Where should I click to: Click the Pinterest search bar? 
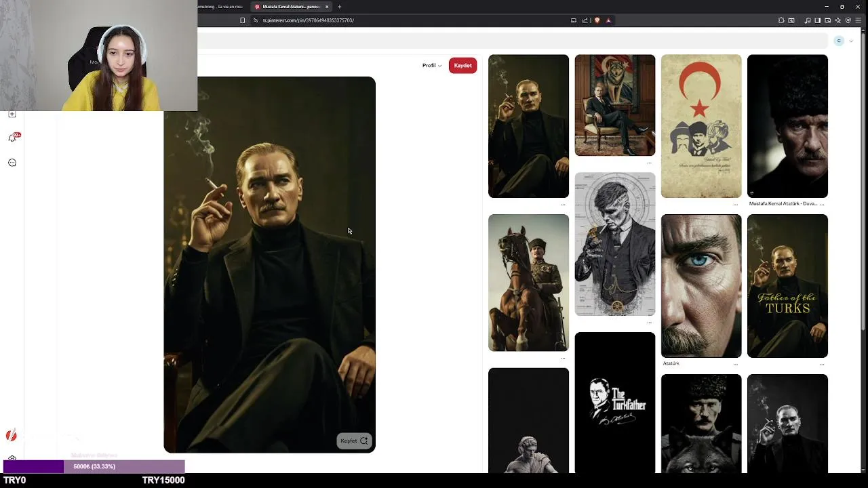(x=512, y=41)
